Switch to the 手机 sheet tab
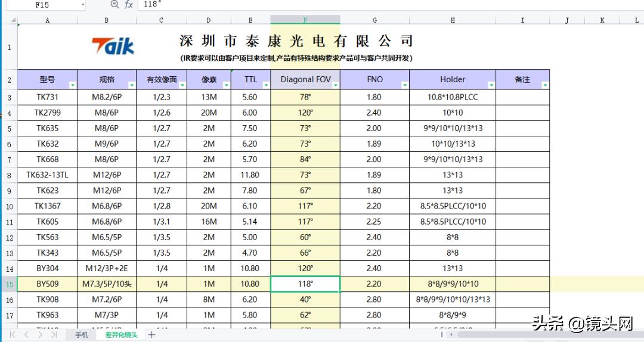This screenshot has height=342, width=644. (82, 335)
